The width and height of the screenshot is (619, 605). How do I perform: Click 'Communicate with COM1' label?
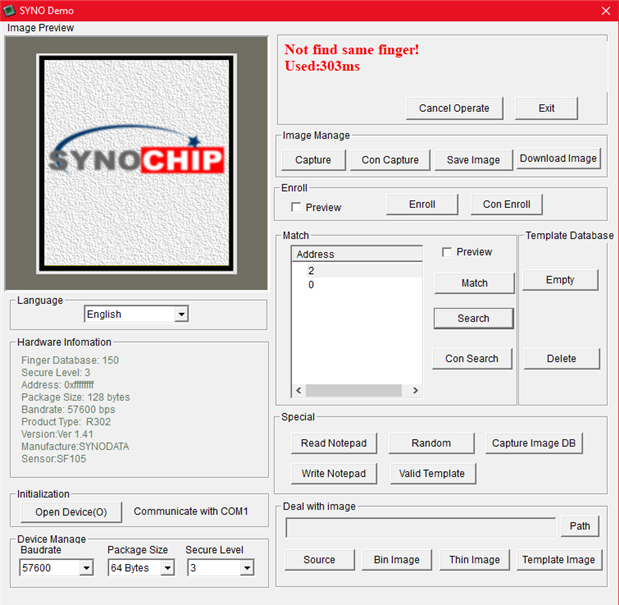click(191, 511)
